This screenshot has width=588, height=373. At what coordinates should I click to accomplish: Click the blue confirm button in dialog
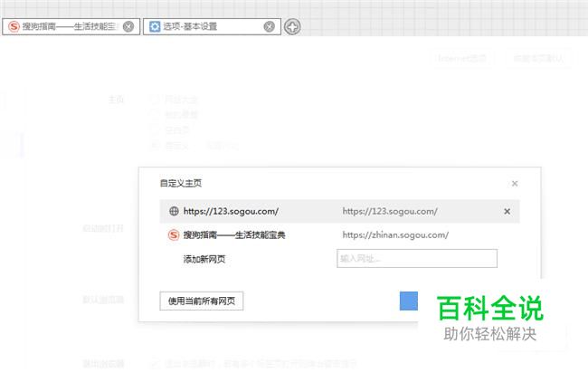pyautogui.click(x=409, y=301)
